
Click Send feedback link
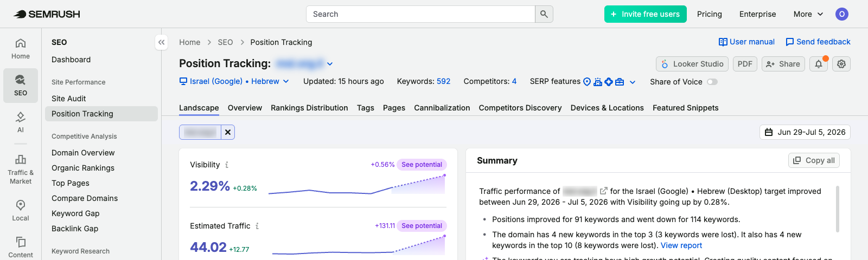pyautogui.click(x=818, y=42)
